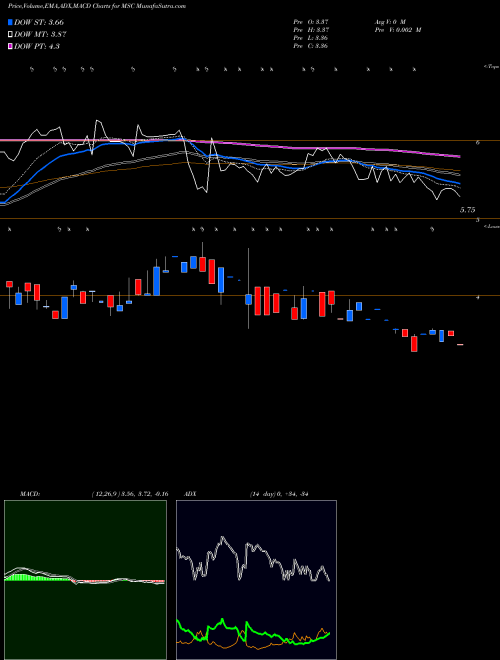Click the 5.75 value label on EMA chart

(468, 210)
